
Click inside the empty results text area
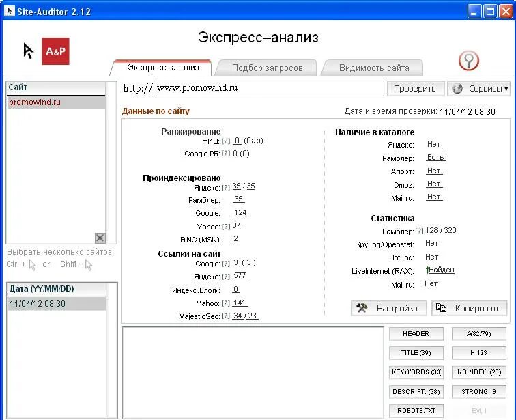point(253,373)
